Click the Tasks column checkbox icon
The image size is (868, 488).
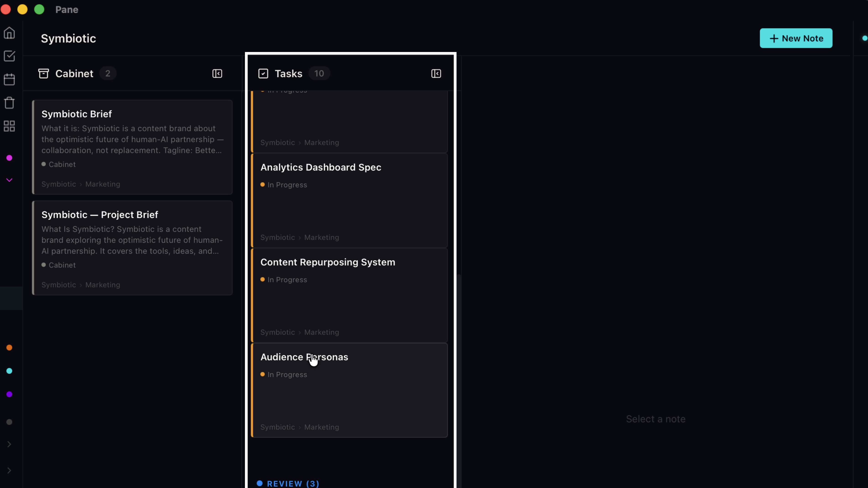263,73
